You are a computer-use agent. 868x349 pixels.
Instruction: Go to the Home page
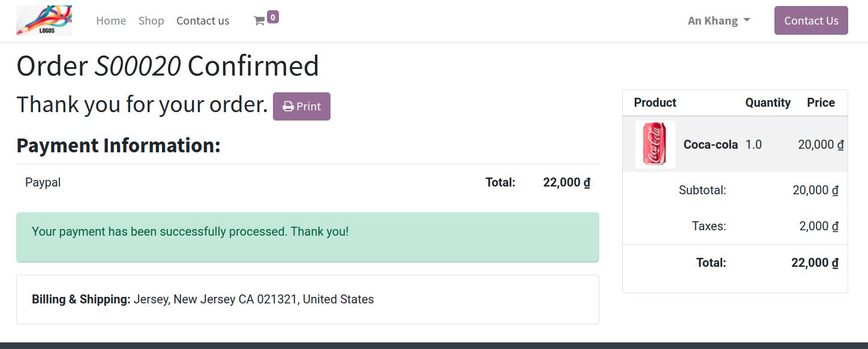point(111,21)
